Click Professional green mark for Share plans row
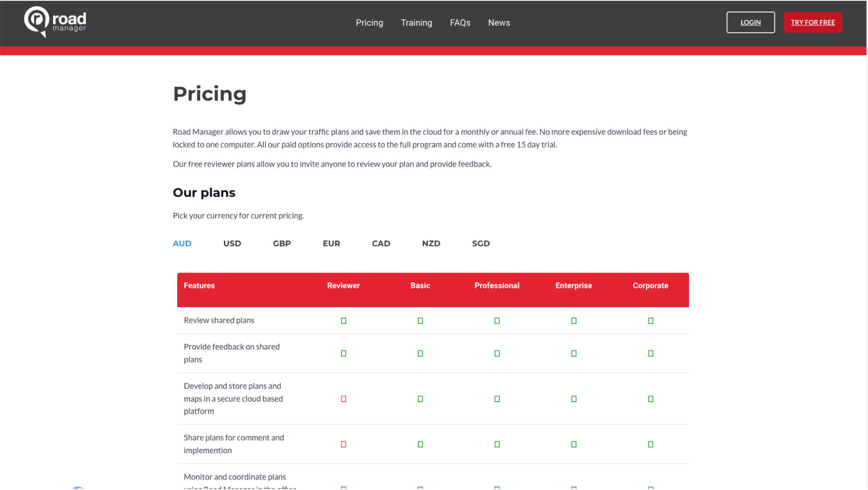The image size is (868, 490). [x=496, y=444]
